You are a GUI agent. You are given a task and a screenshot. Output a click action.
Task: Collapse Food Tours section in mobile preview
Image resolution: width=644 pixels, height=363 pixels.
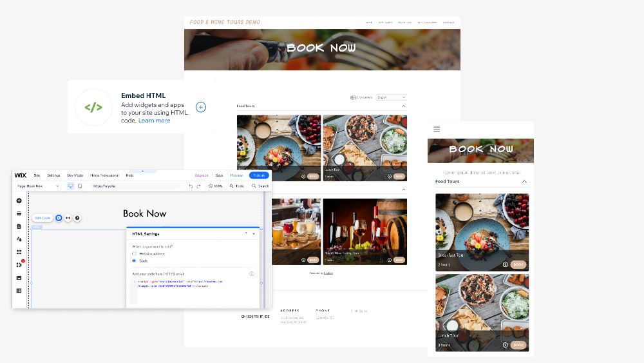pos(524,182)
